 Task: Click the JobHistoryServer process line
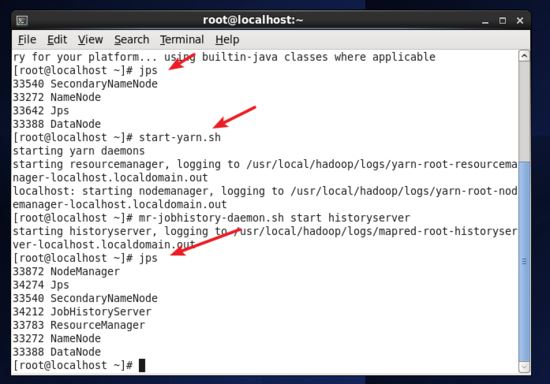(x=82, y=312)
